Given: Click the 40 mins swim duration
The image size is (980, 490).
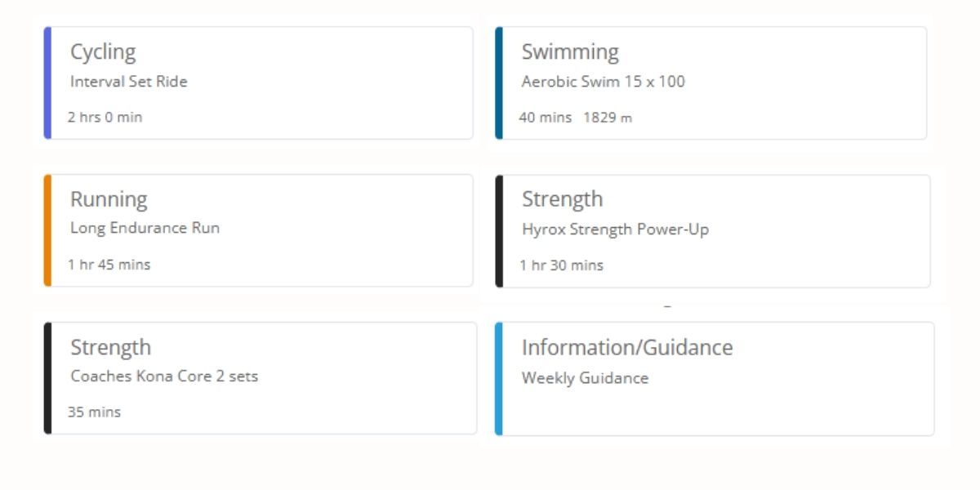Looking at the screenshot, I should coord(545,117).
